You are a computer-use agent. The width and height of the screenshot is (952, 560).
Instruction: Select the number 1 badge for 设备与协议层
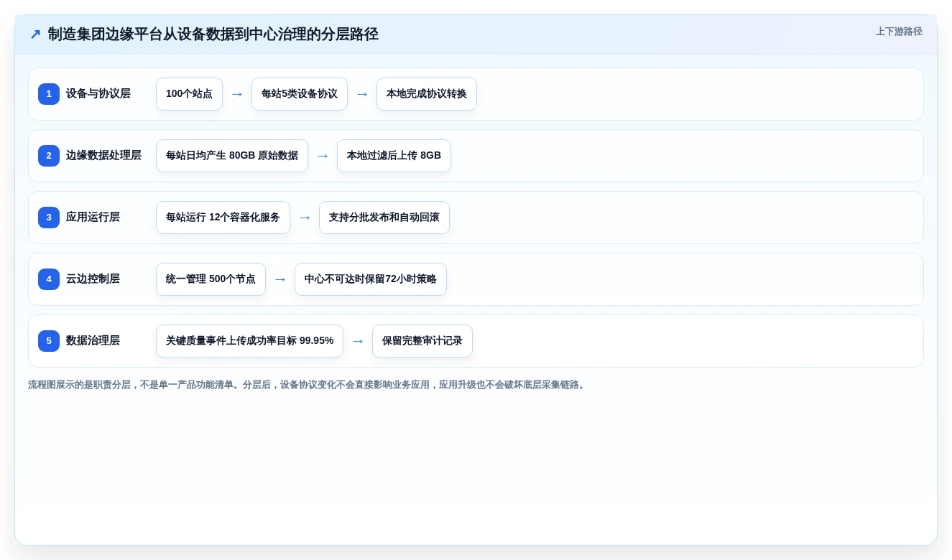point(49,94)
